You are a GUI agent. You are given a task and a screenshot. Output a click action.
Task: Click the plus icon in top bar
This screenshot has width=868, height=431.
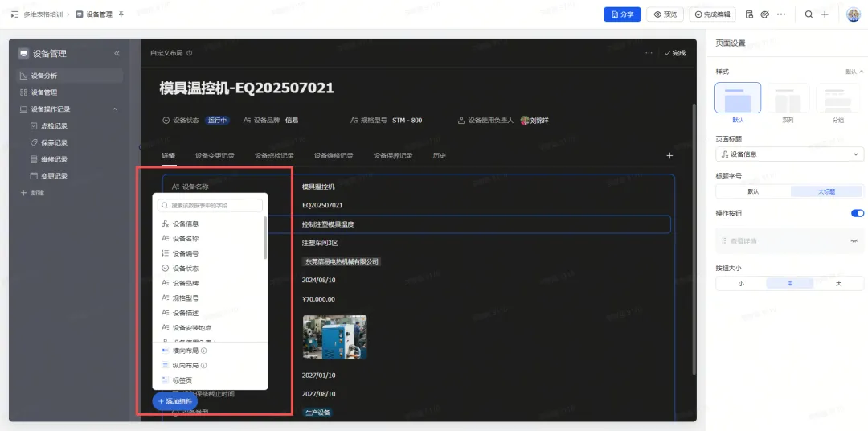click(x=825, y=14)
